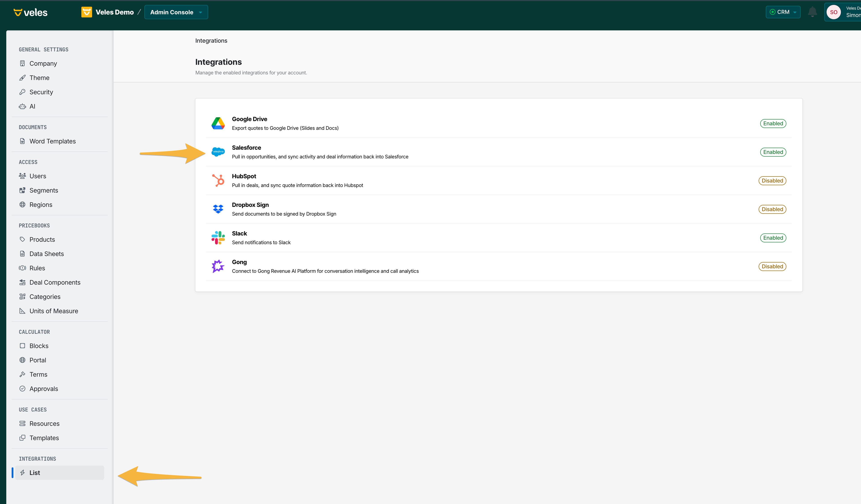
Task: Click the Users people icon
Action: click(x=23, y=176)
